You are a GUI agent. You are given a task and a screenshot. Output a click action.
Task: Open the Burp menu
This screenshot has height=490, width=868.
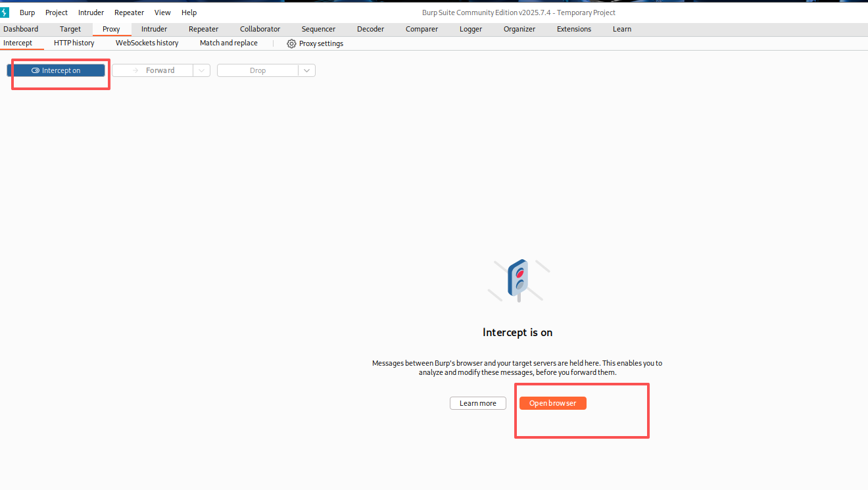[x=27, y=12]
